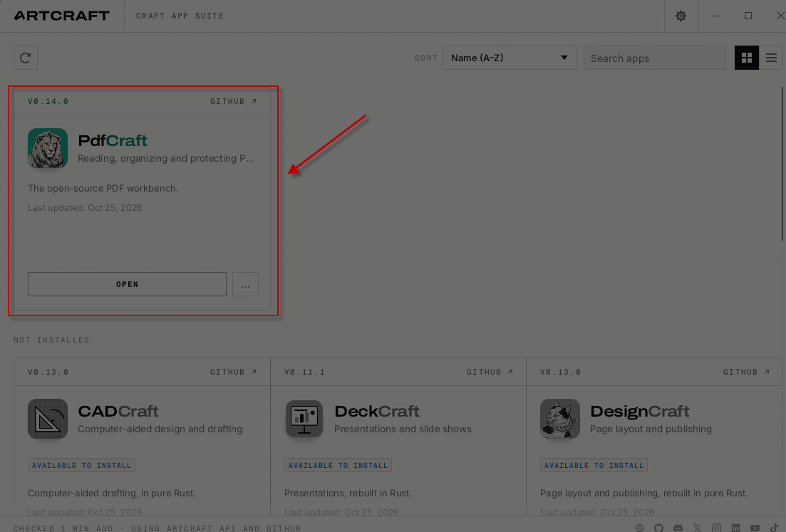This screenshot has height=532, width=786.
Task: Click the PdfCraft app title text
Action: click(113, 141)
